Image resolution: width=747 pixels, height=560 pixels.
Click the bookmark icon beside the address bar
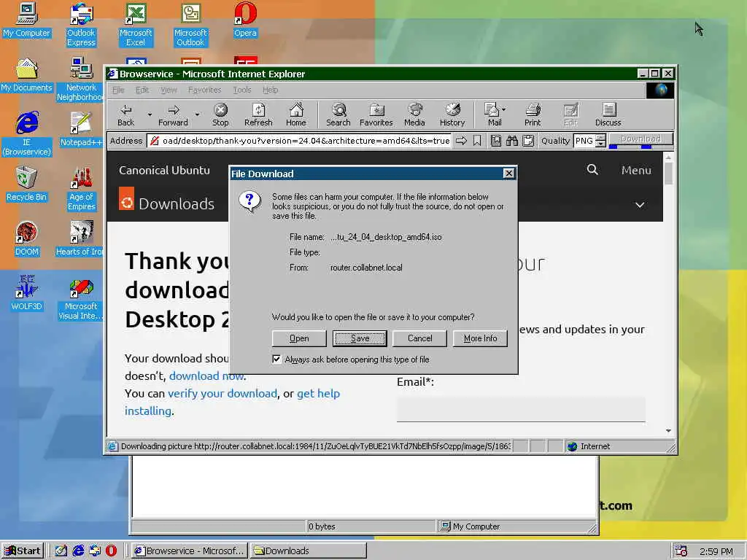click(477, 141)
